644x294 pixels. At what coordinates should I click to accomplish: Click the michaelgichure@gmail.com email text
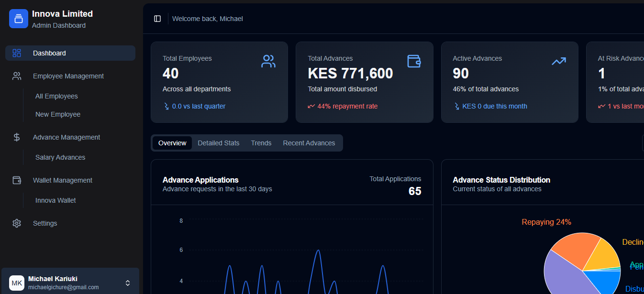click(x=63, y=287)
